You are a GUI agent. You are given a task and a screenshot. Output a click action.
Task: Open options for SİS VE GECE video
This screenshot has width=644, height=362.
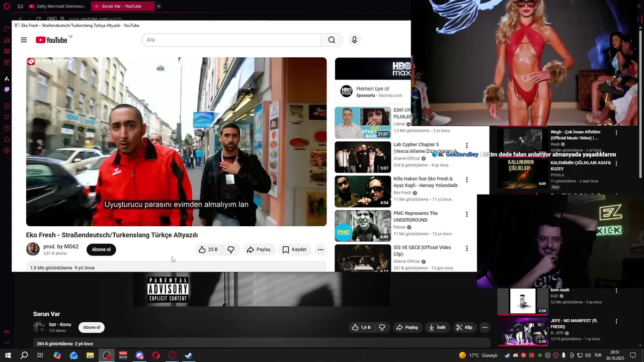pos(466,248)
